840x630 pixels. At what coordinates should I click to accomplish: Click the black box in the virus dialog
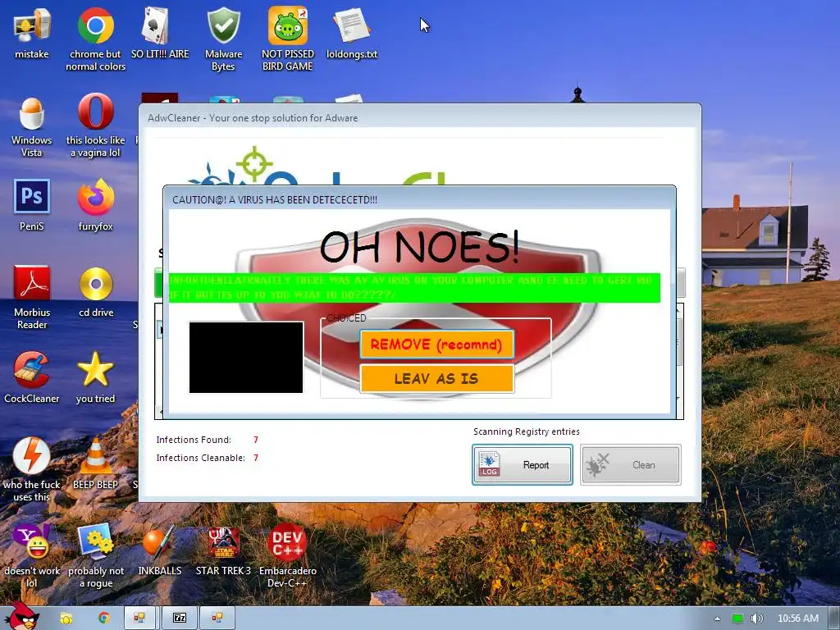(x=246, y=358)
